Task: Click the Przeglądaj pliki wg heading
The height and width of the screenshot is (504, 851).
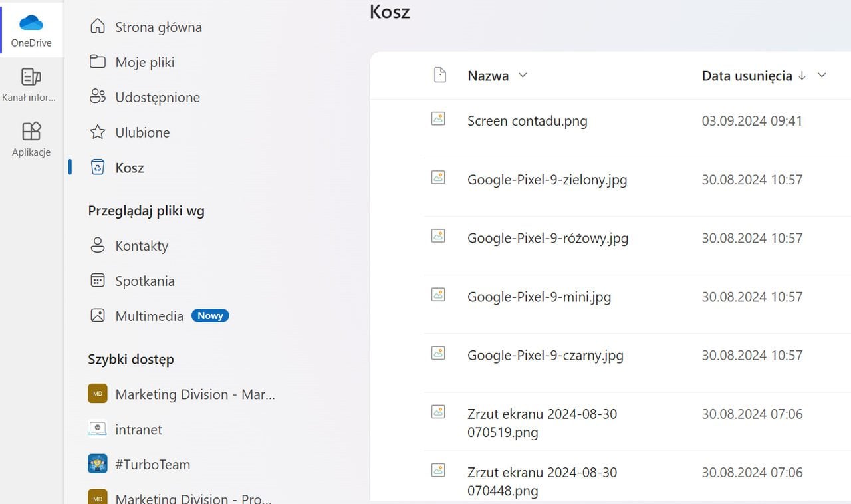Action: [x=146, y=211]
